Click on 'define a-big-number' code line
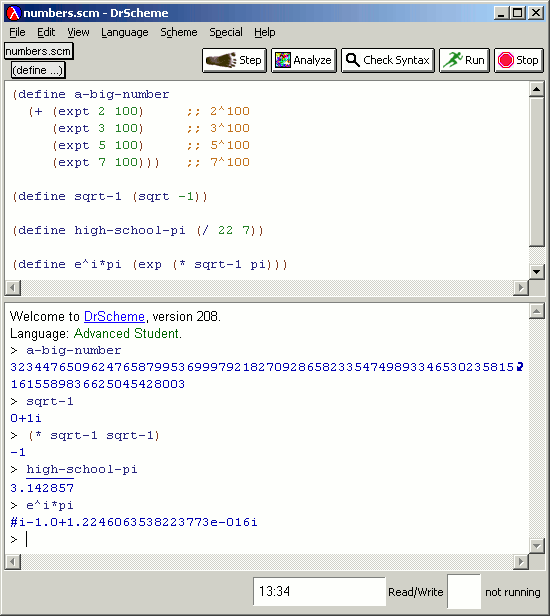 (x=91, y=94)
